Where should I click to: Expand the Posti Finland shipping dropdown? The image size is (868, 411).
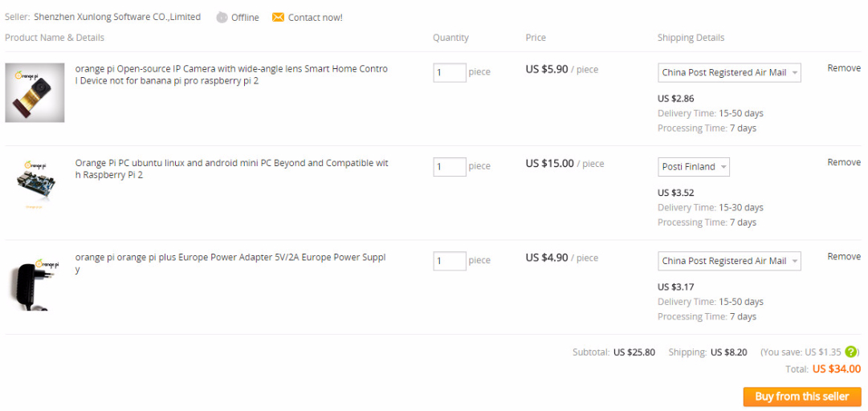(694, 167)
